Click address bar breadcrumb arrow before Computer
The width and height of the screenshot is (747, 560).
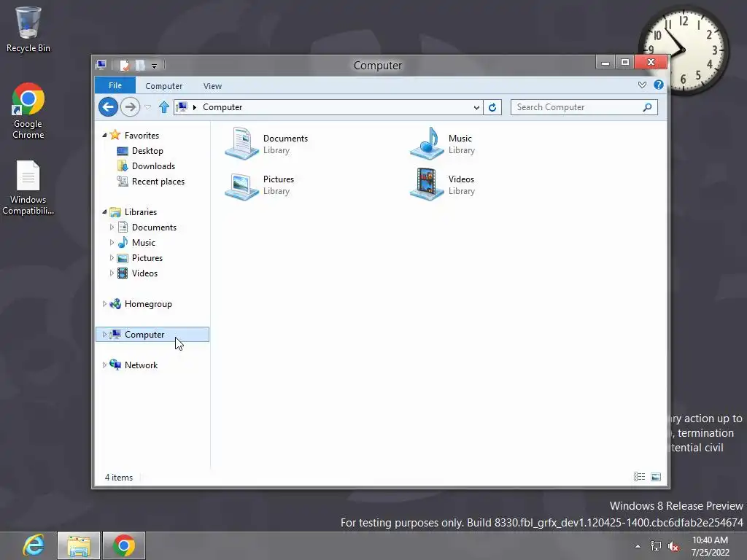pos(194,107)
